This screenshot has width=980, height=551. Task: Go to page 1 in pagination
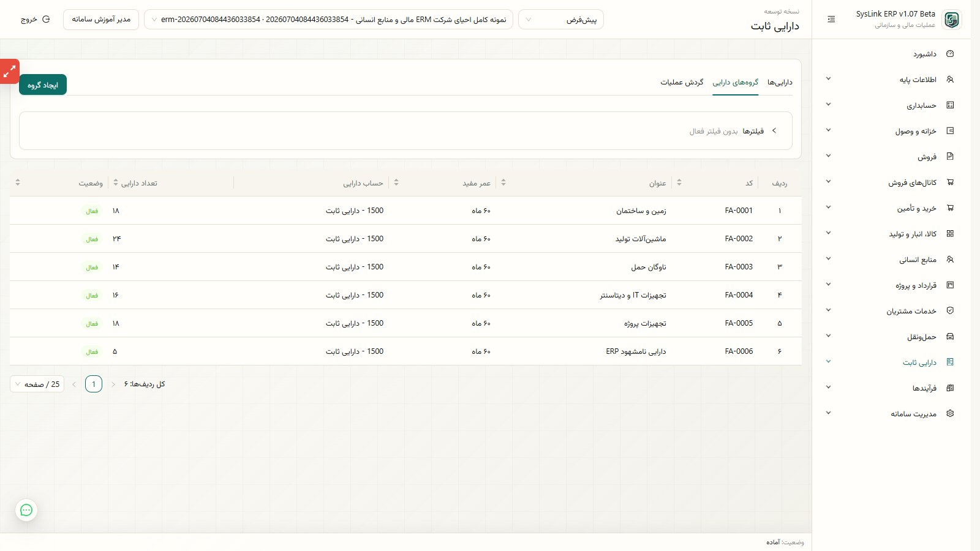pyautogui.click(x=94, y=384)
